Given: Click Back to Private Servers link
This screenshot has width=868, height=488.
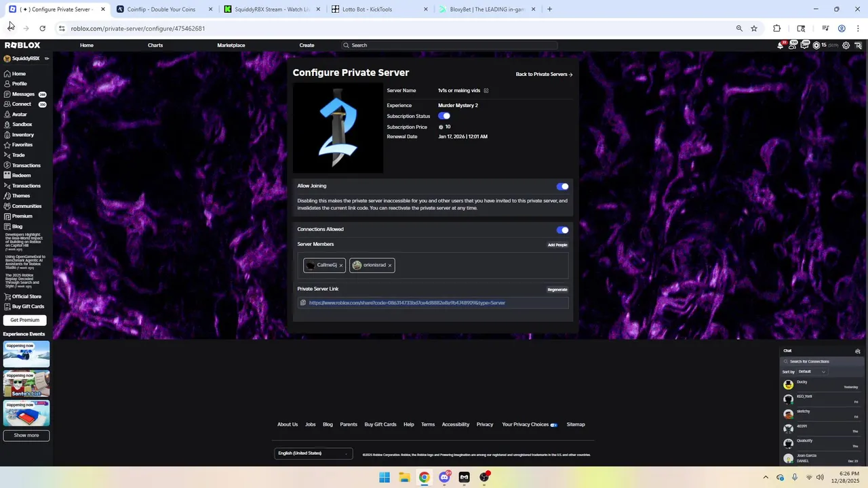Looking at the screenshot, I should tap(544, 75).
